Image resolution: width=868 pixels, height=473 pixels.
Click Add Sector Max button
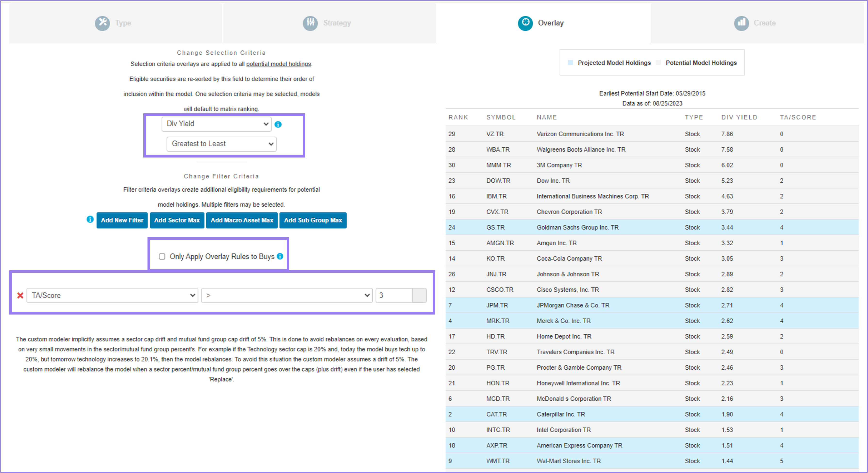click(x=177, y=220)
